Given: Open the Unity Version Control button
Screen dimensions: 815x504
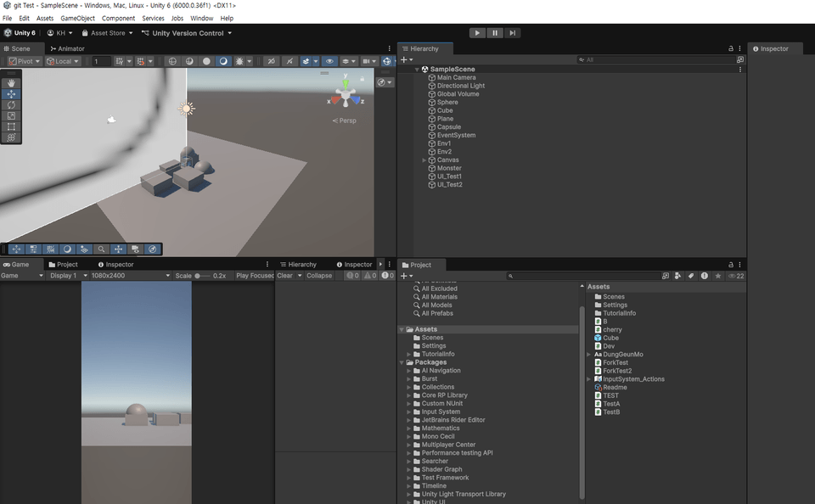Looking at the screenshot, I should click(x=187, y=33).
